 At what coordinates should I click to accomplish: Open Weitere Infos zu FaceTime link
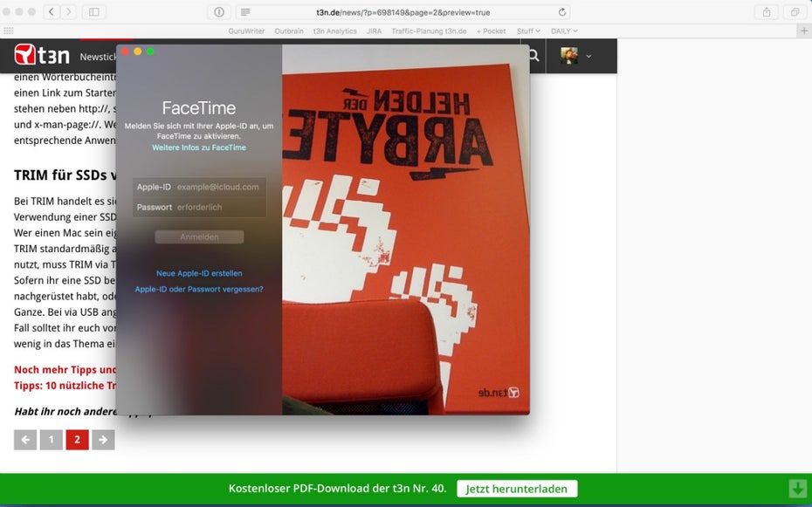coord(199,147)
